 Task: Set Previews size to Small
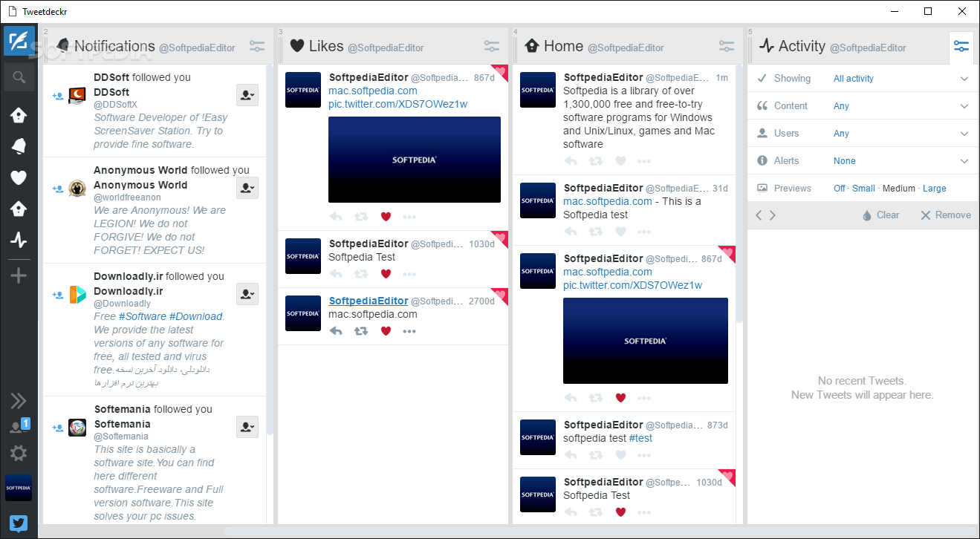coord(863,189)
